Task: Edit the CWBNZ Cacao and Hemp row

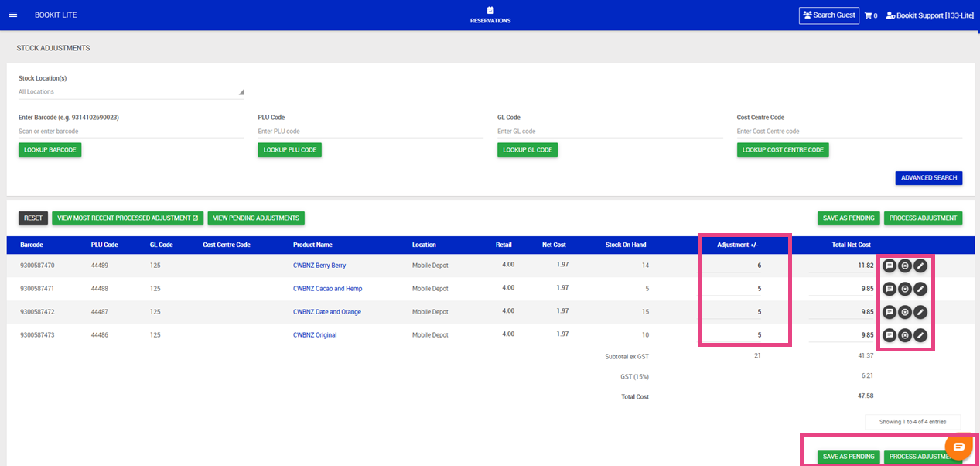Action: coord(920,289)
